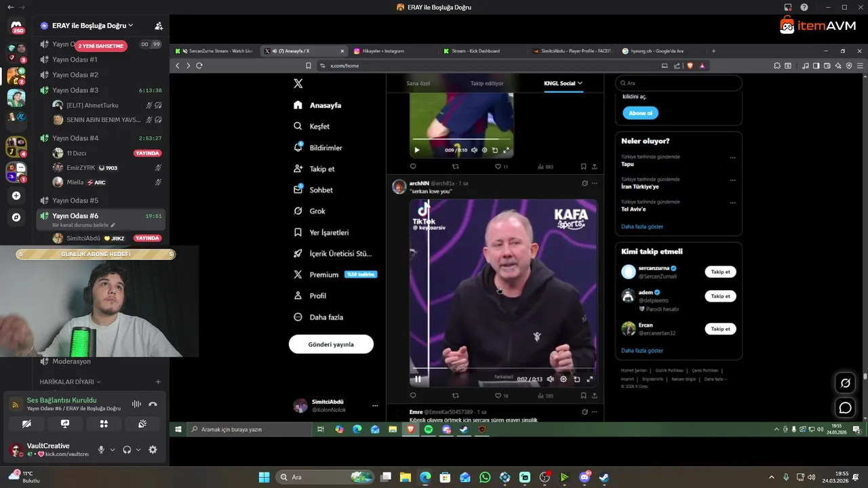Viewport: 868px width, 488px height.
Task: Open the floating Grok button
Action: tap(846, 383)
